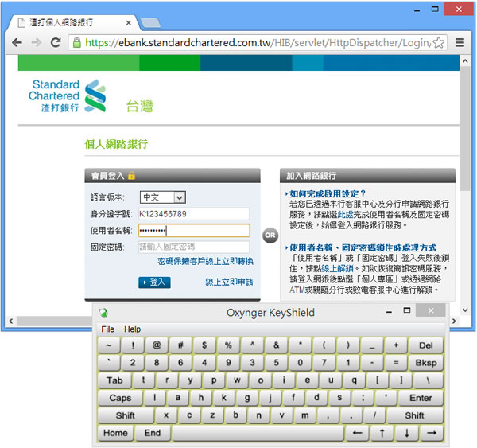Bookmark this page with the star icon

pos(438,42)
